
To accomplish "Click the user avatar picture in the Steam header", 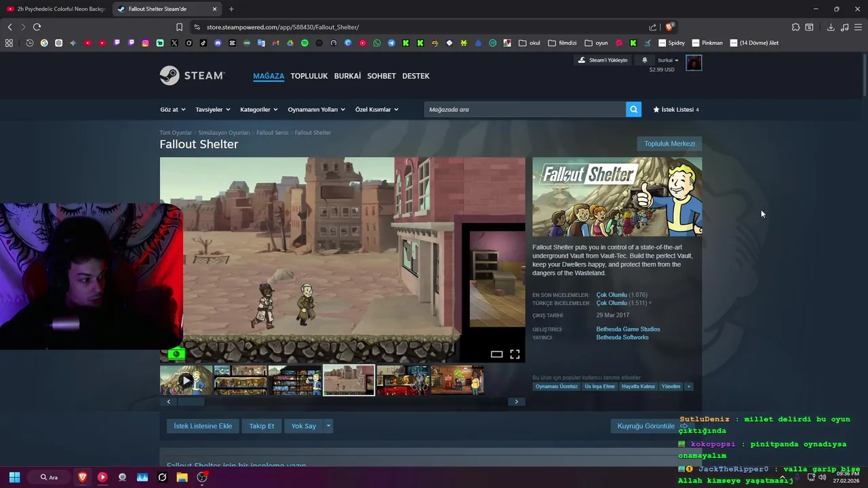I will point(694,63).
